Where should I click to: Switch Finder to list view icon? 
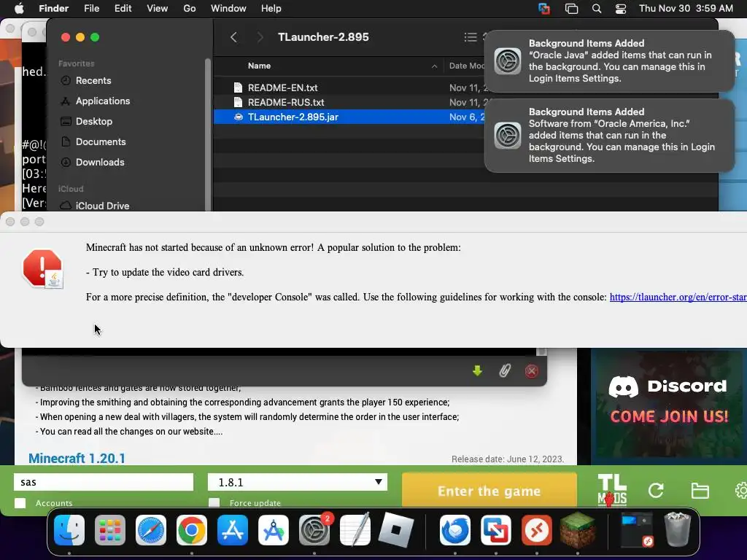point(471,37)
